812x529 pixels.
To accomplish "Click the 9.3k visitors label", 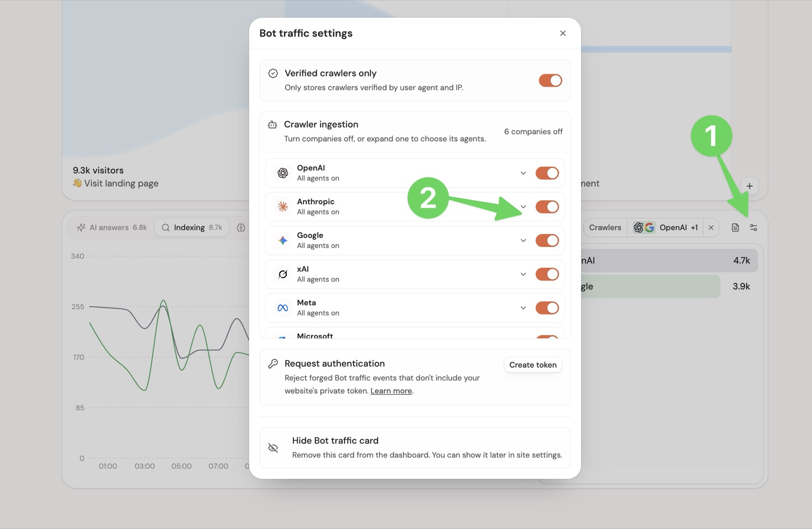I will pos(98,170).
